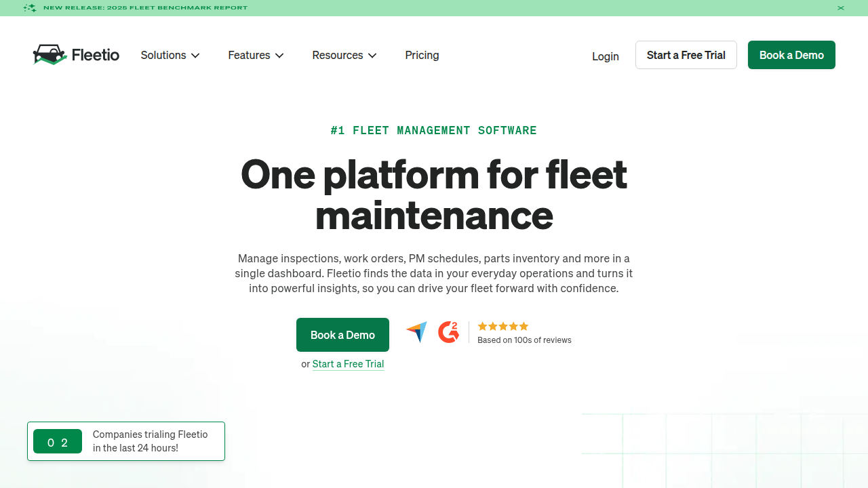Expand the Features dropdown menu
The width and height of the screenshot is (868, 488).
tap(256, 55)
